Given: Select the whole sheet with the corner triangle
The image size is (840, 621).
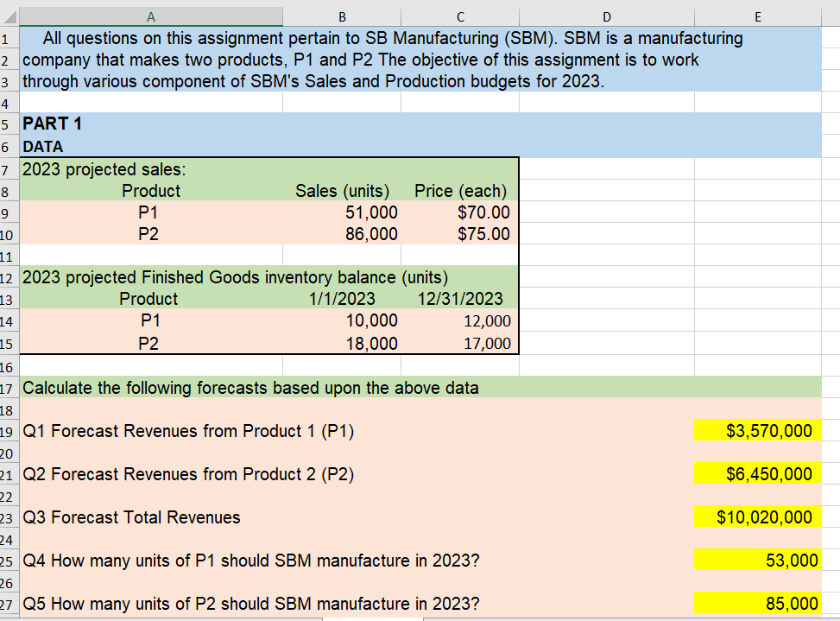Looking at the screenshot, I should [9, 16].
